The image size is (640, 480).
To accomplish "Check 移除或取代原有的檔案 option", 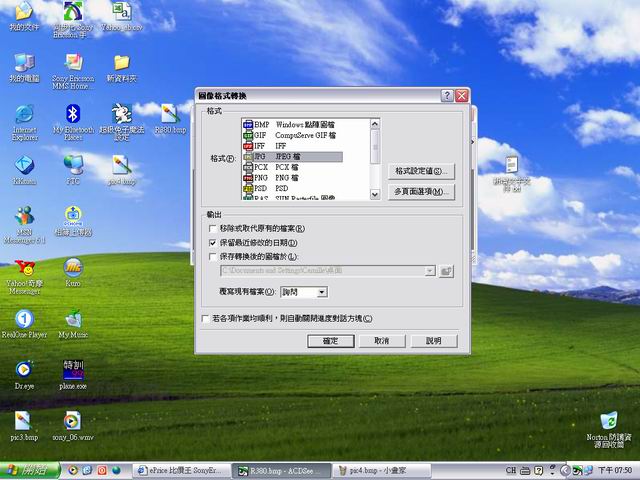I will pos(213,229).
